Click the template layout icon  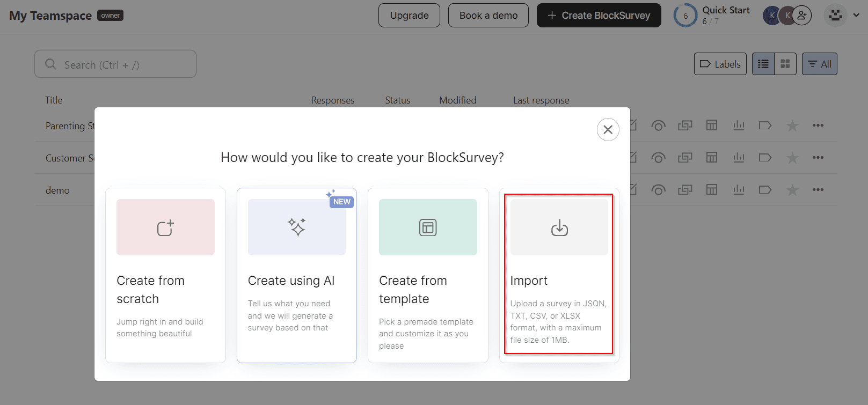tap(428, 227)
